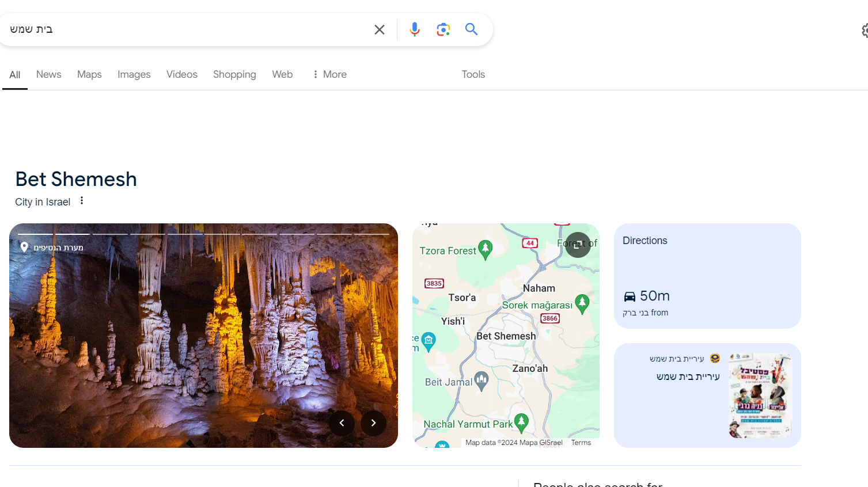Screen dimensions: 868x487
Task: Open the Maps results tab
Action: pyautogui.click(x=89, y=74)
